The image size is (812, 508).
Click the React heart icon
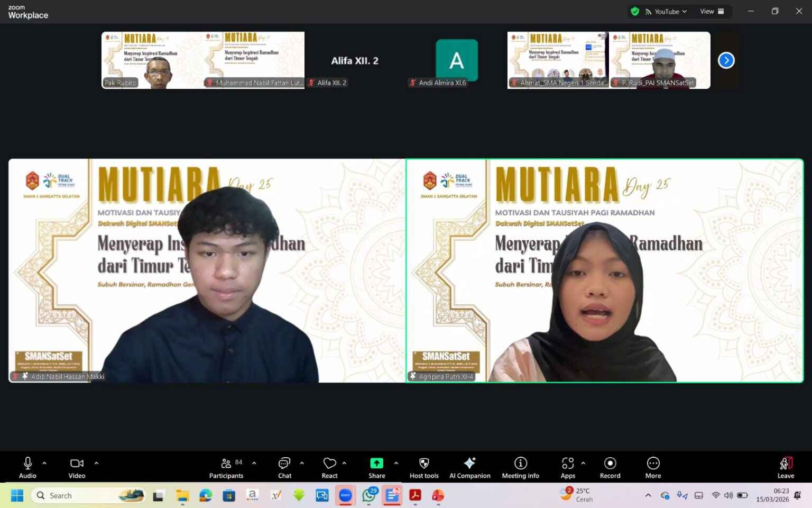(x=329, y=467)
